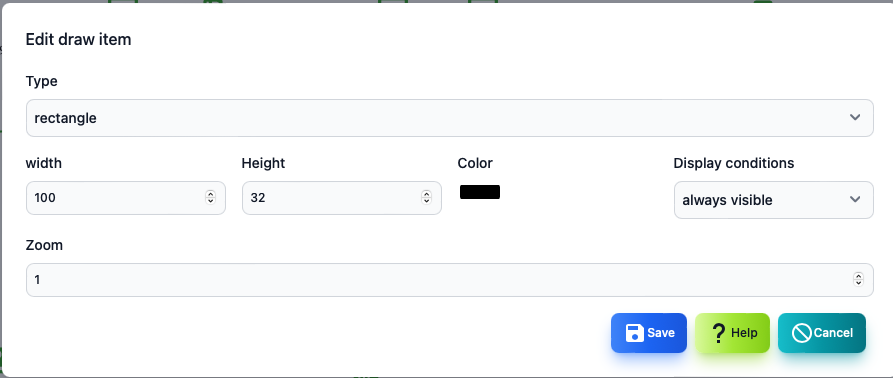Increase width using the up stepper arrow
This screenshot has width=893, height=378.
[x=210, y=194]
